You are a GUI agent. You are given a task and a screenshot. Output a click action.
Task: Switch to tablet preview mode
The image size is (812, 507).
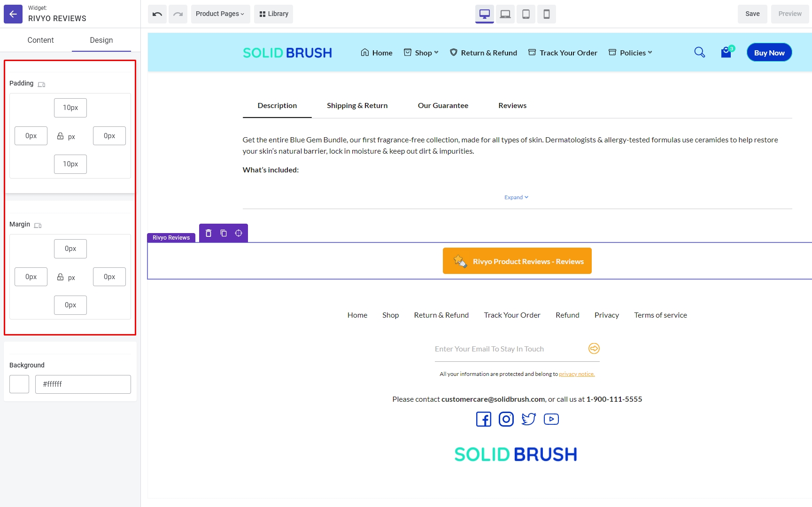coord(526,14)
